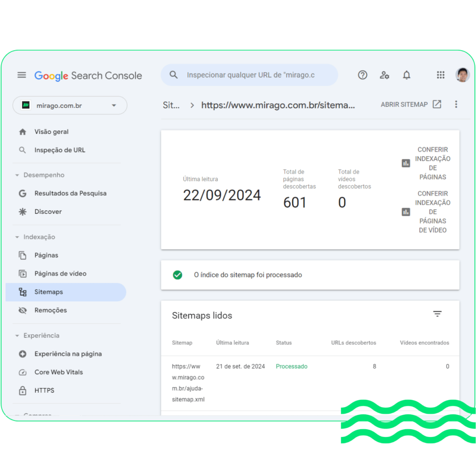Image resolution: width=476 pixels, height=476 pixels.
Task: Open the Google apps grid
Action: [441, 75]
